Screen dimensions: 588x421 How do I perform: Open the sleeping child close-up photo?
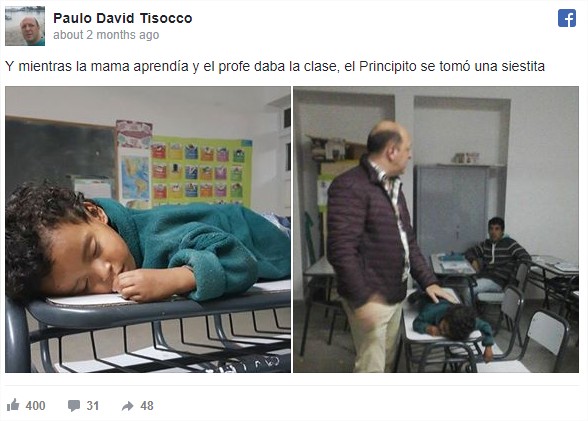(x=148, y=229)
